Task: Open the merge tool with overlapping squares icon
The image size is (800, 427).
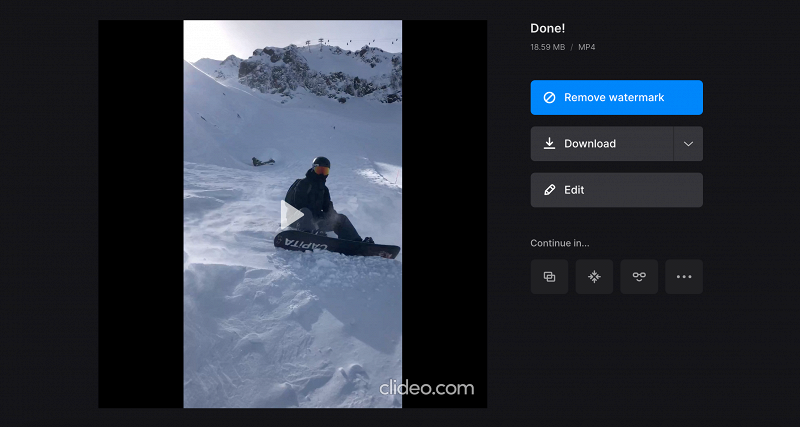Action: (549, 277)
